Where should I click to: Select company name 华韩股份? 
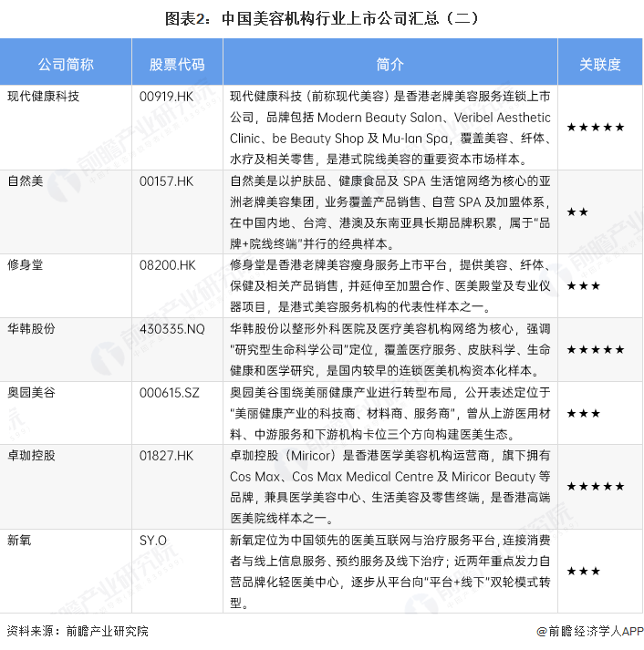click(31, 329)
